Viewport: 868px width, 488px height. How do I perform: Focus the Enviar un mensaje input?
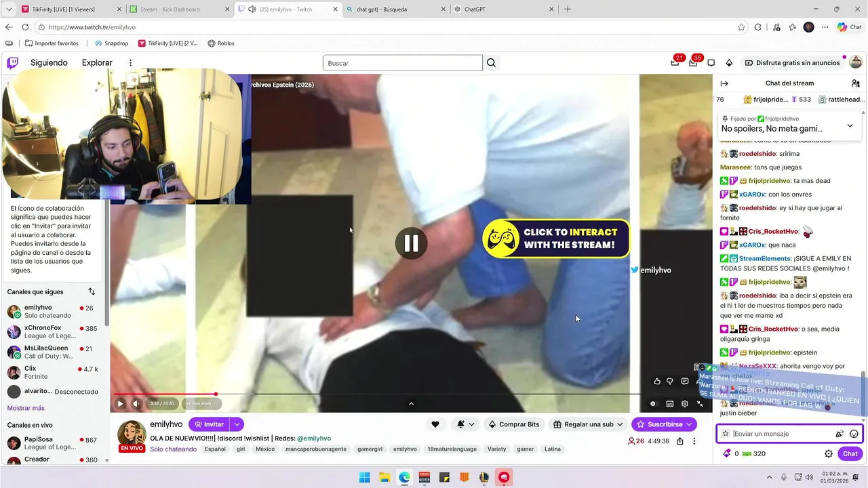pos(781,434)
